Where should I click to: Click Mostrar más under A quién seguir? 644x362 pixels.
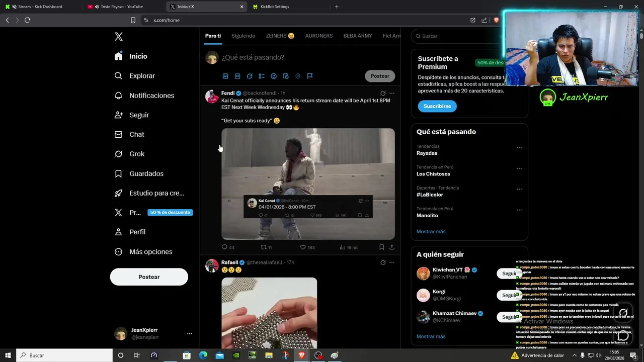[431, 336]
